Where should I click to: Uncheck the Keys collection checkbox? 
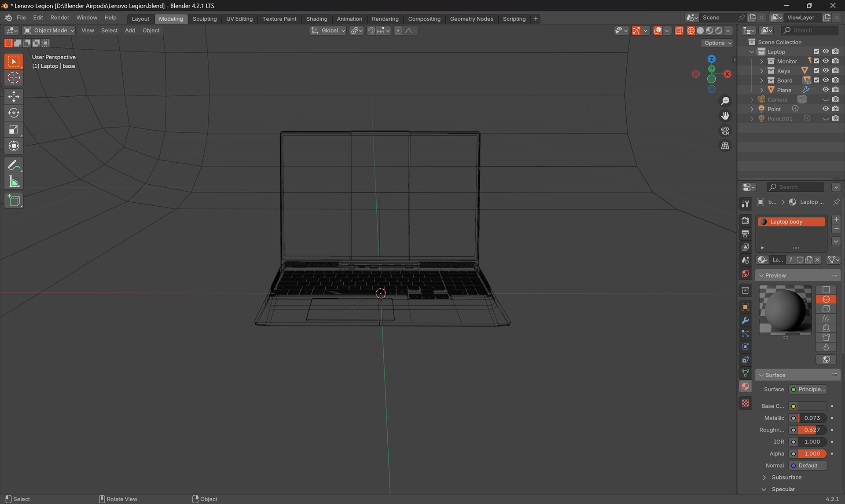816,71
